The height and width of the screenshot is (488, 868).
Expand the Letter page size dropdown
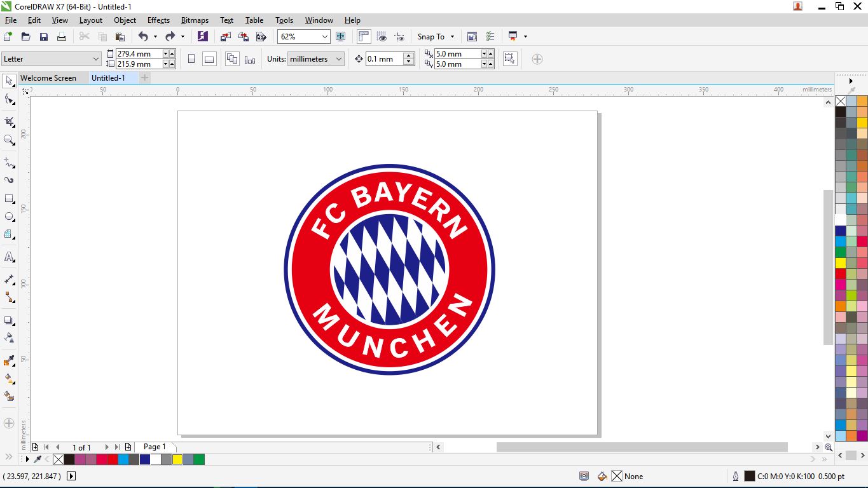(96, 59)
